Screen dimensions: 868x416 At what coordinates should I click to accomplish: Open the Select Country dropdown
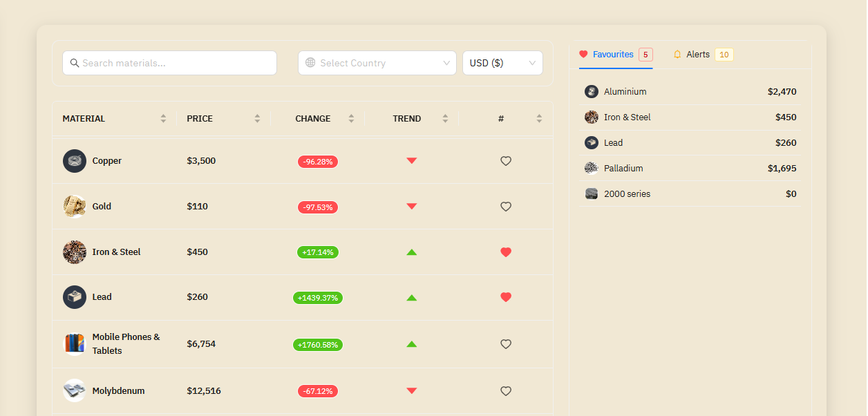(377, 63)
